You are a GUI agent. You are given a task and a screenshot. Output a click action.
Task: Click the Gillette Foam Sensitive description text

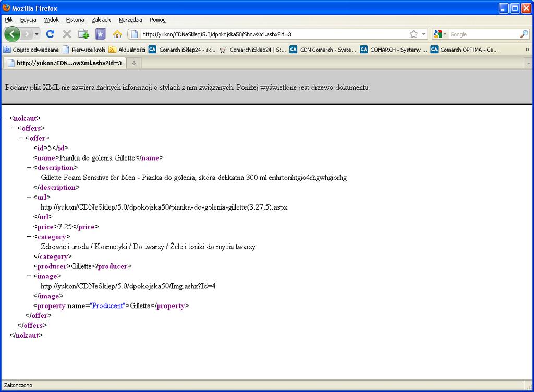click(x=194, y=178)
